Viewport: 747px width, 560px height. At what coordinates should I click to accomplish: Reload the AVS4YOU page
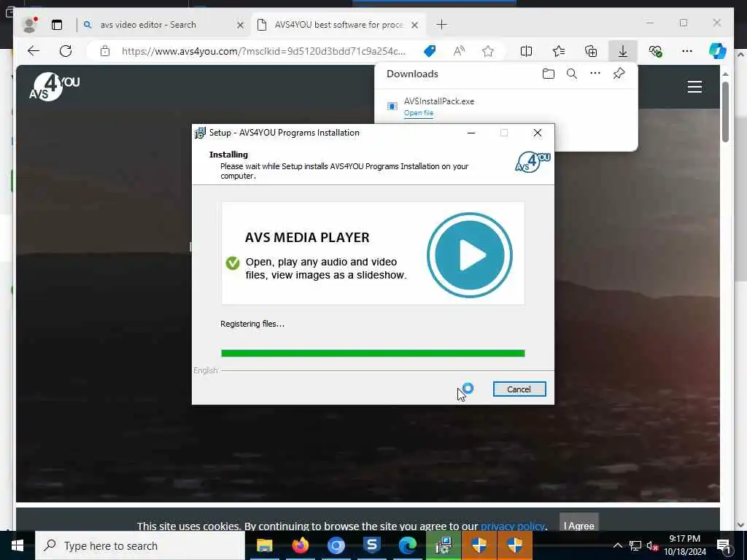pos(66,51)
